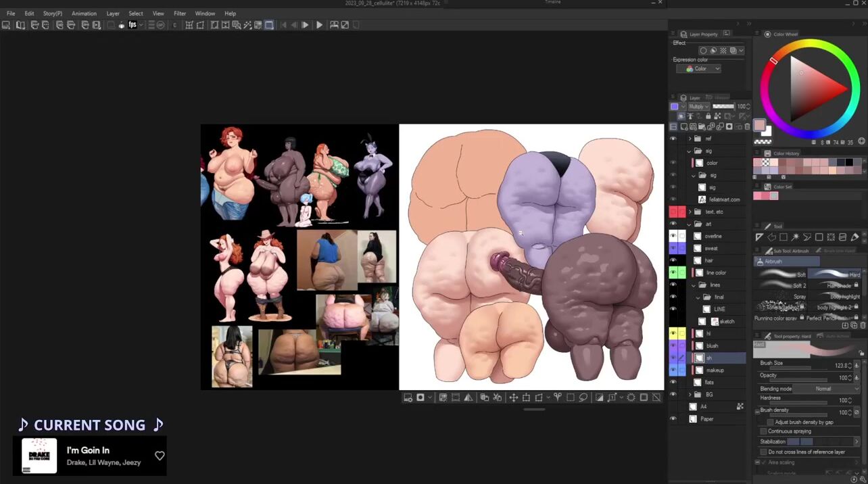Click the lock layer padlock icon
The width and height of the screenshot is (868, 484).
(708, 116)
